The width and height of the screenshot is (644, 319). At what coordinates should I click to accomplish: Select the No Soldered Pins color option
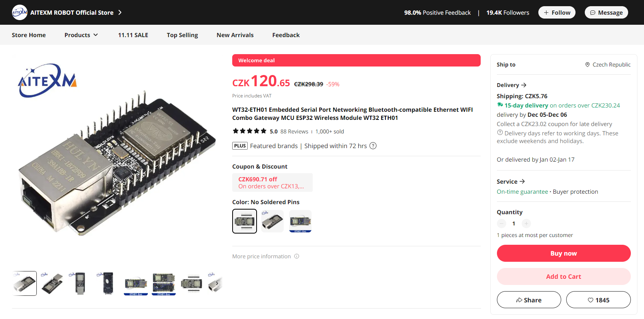[245, 221]
